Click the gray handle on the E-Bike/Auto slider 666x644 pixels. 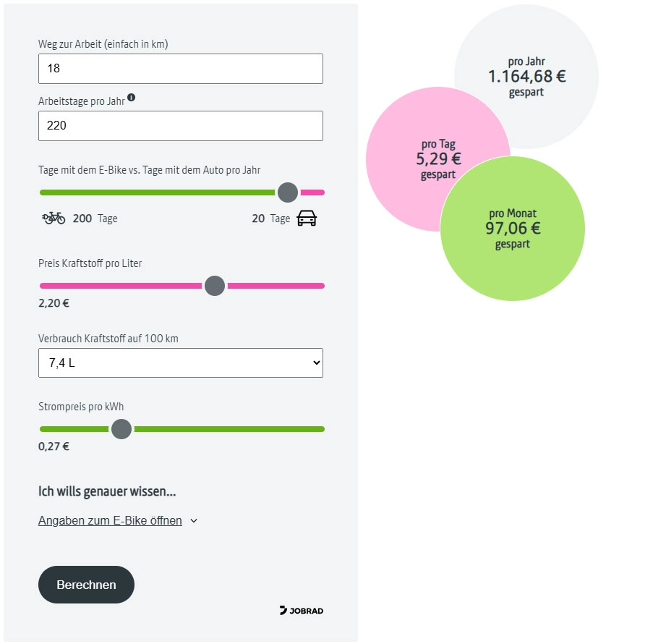287,192
